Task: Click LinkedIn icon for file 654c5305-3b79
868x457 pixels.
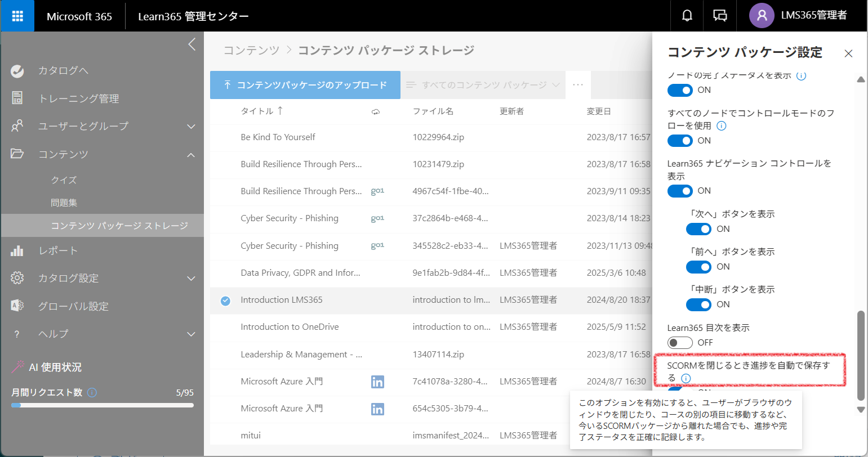Action: coord(377,409)
